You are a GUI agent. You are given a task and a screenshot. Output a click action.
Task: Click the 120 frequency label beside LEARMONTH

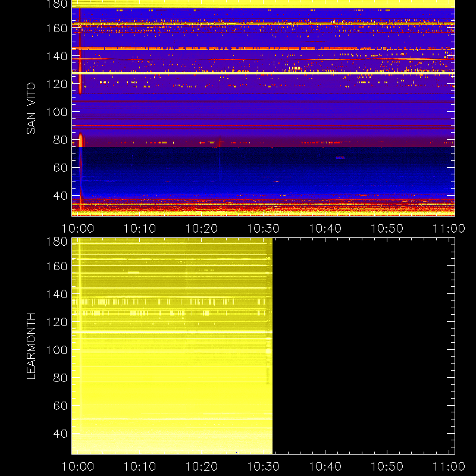pos(57,322)
